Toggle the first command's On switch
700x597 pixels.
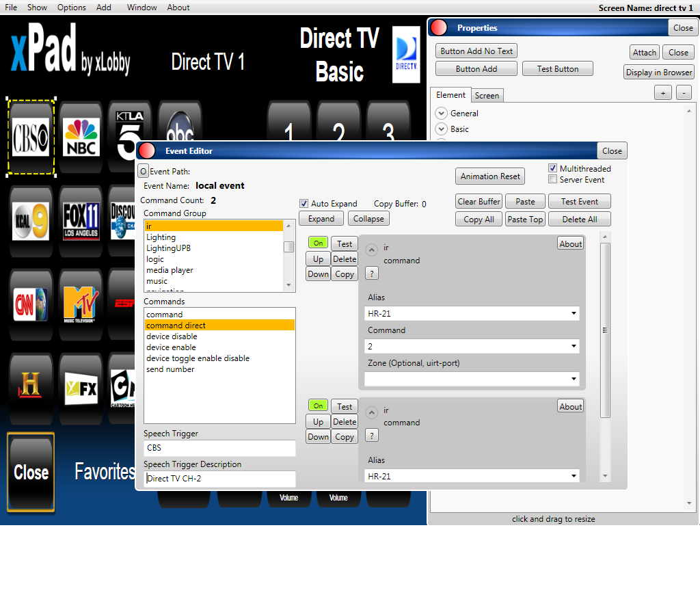[x=318, y=243]
